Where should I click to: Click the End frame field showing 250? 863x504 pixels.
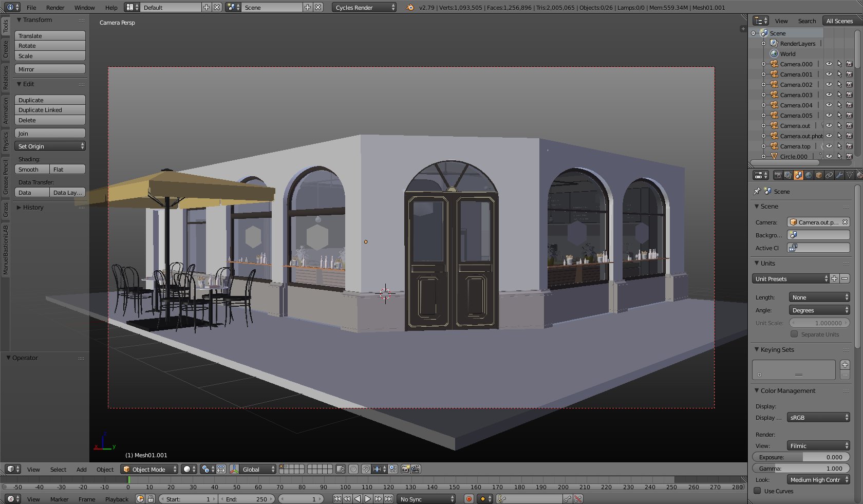(247, 499)
